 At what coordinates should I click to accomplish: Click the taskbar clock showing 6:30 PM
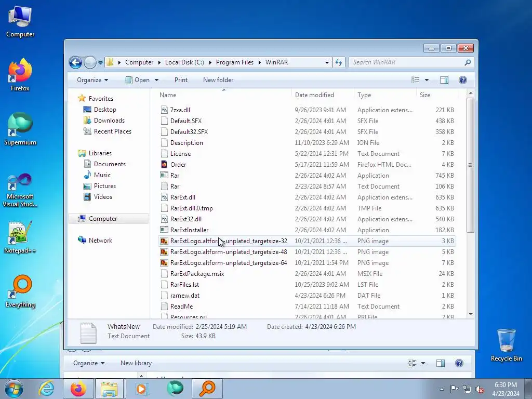click(506, 389)
